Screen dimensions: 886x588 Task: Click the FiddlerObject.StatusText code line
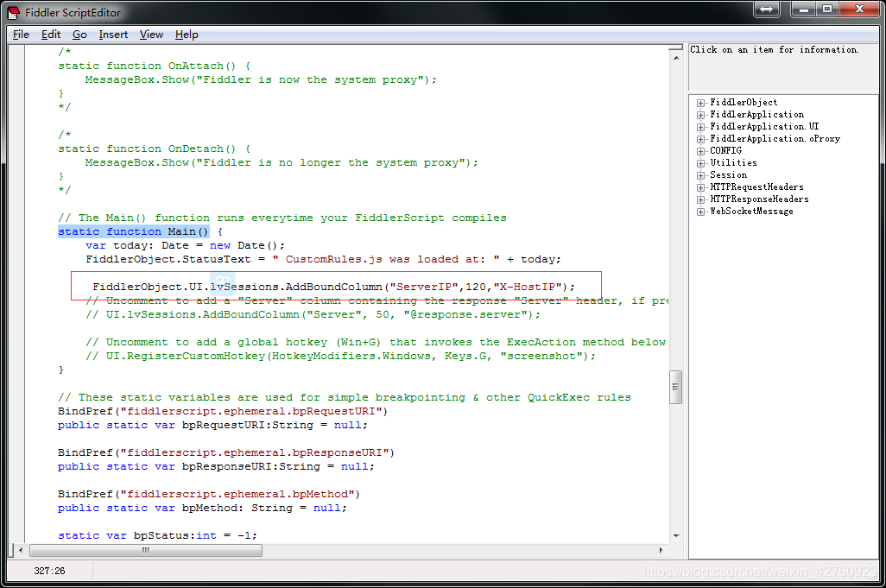(x=323, y=259)
